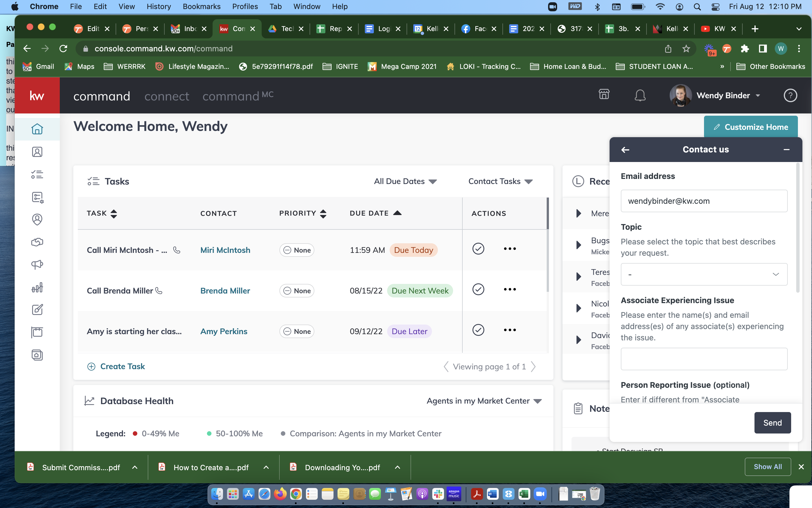Open the Bookmarks menu in menu bar
The image size is (812, 508).
201,6
